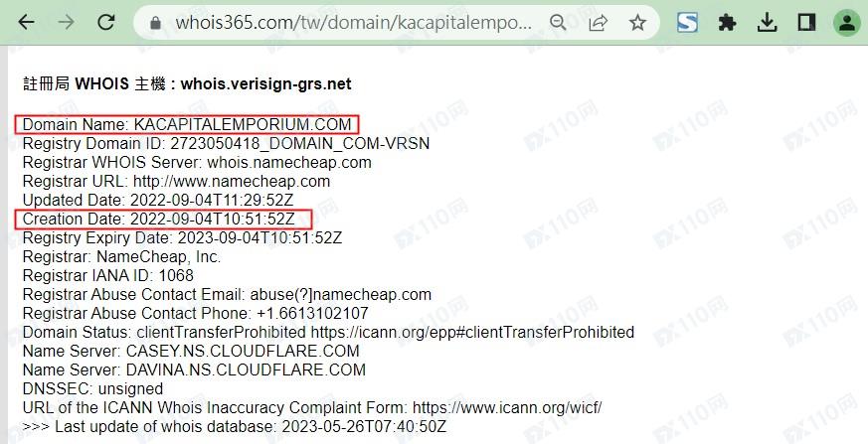This screenshot has height=444, width=868.
Task: Open the extensions puzzle piece menu
Action: (727, 23)
